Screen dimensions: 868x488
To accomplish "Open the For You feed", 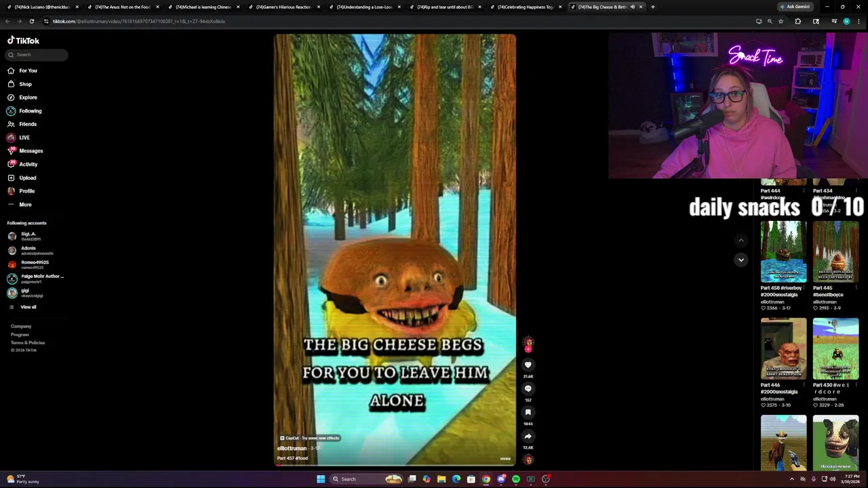I will click(x=22, y=70).
